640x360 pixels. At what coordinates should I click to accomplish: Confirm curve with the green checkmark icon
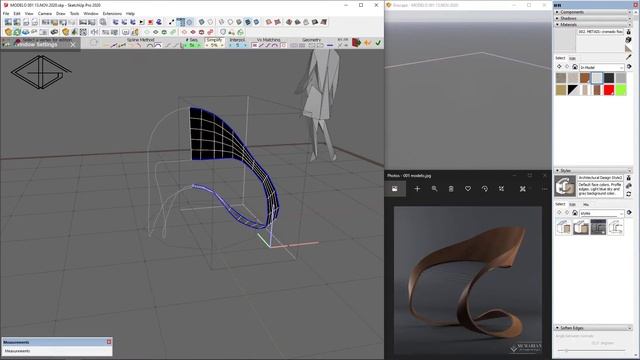[378, 43]
